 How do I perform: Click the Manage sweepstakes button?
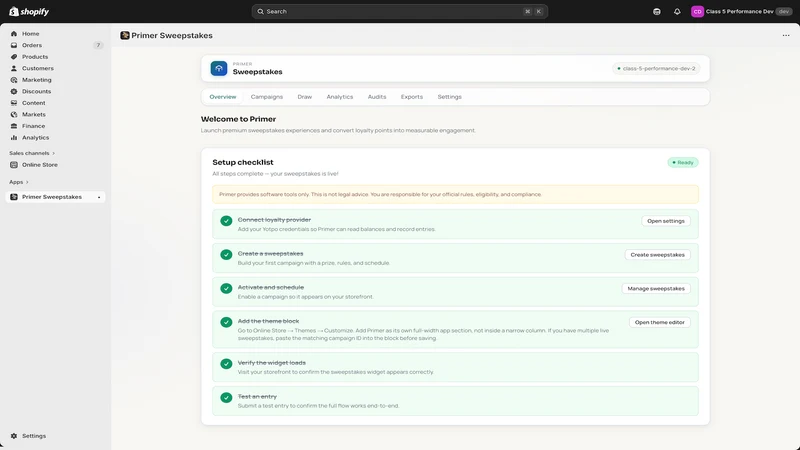[x=656, y=288]
